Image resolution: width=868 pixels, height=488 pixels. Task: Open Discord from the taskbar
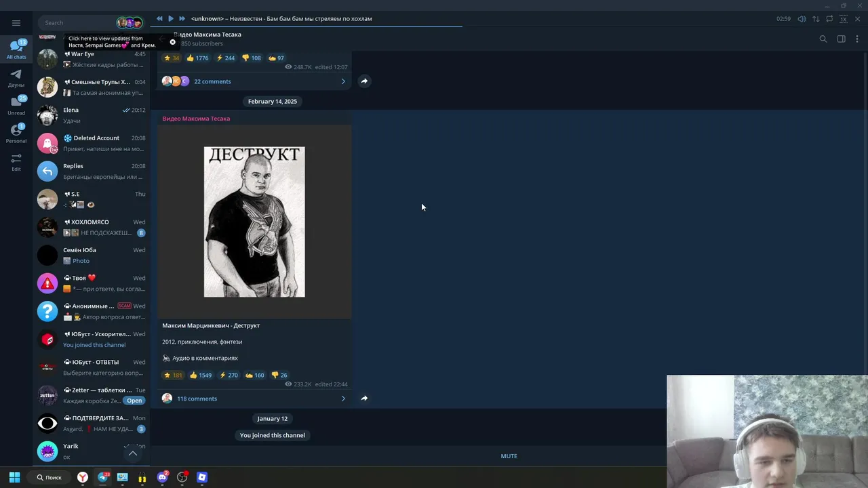pos(162,477)
